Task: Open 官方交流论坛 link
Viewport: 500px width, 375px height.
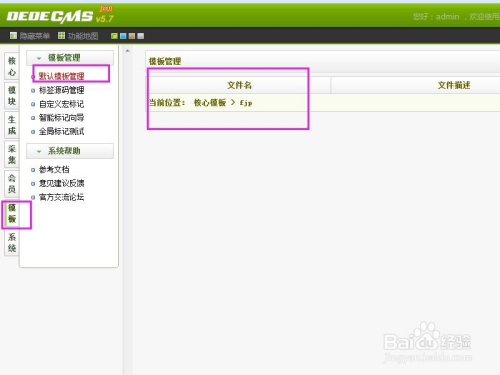Action: point(61,197)
